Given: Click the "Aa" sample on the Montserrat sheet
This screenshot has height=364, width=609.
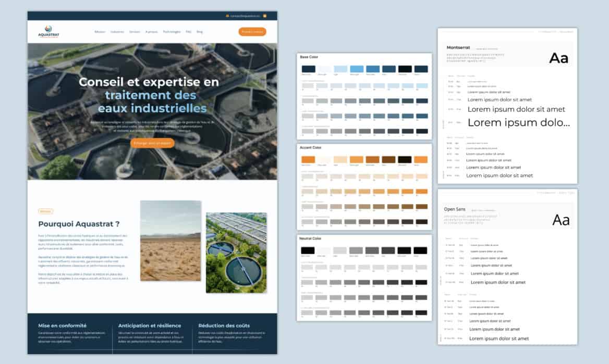Looking at the screenshot, I should tap(558, 58).
